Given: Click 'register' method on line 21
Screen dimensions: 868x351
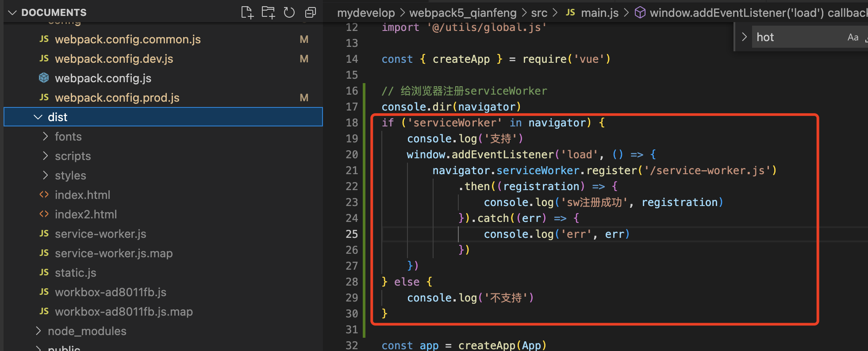Looking at the screenshot, I should coord(611,170).
